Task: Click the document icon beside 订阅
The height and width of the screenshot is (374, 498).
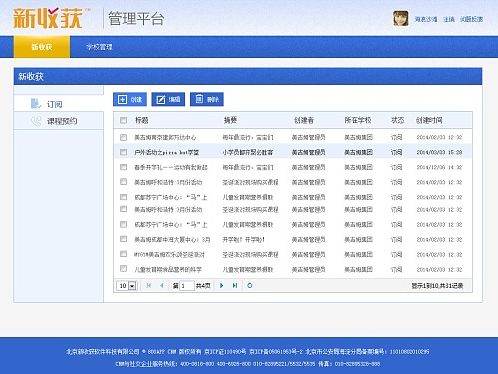Action: pyautogui.click(x=35, y=104)
